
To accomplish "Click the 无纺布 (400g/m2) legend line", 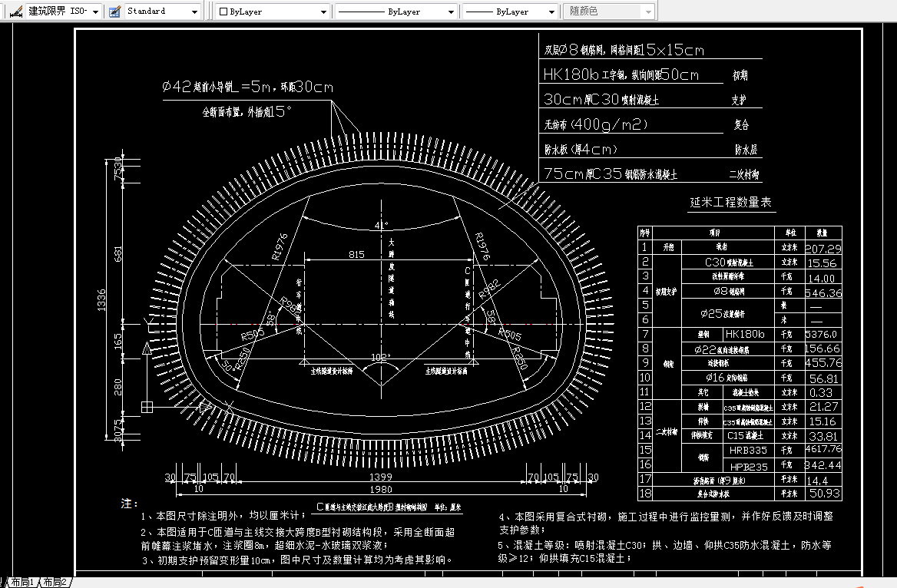I will [595, 124].
